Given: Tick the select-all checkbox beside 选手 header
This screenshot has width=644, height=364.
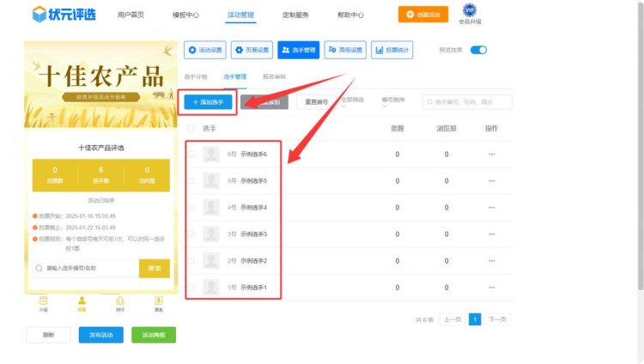Looking at the screenshot, I should tap(191, 128).
